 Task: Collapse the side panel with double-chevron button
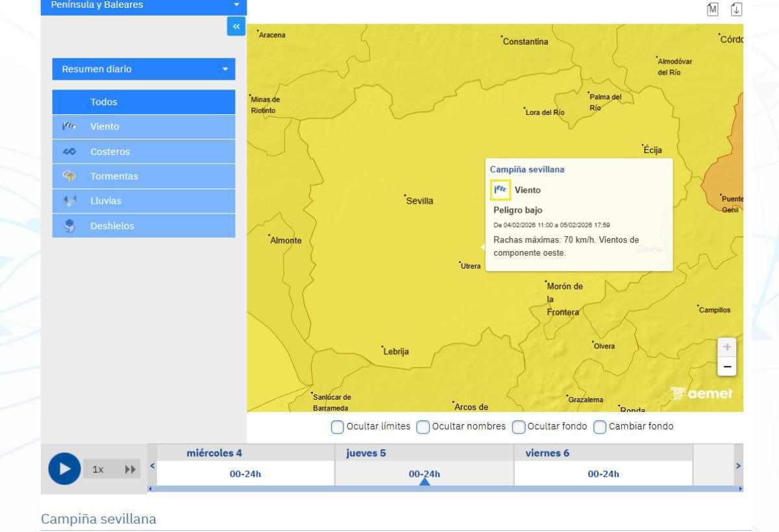(x=236, y=27)
